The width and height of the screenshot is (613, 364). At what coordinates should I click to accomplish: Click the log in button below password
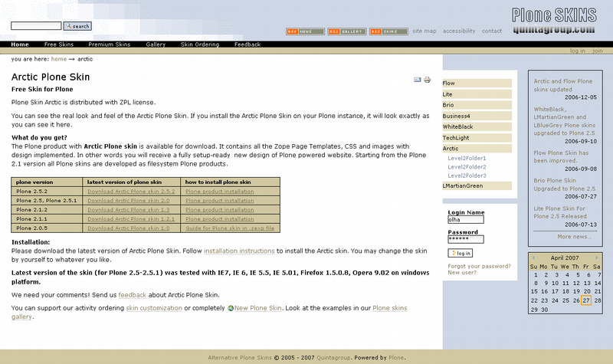click(x=461, y=253)
